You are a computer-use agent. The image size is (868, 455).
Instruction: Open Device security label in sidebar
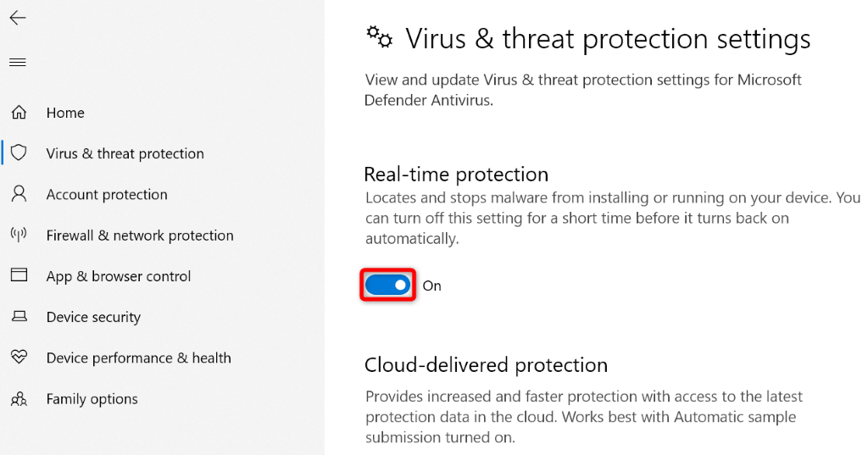point(93,317)
